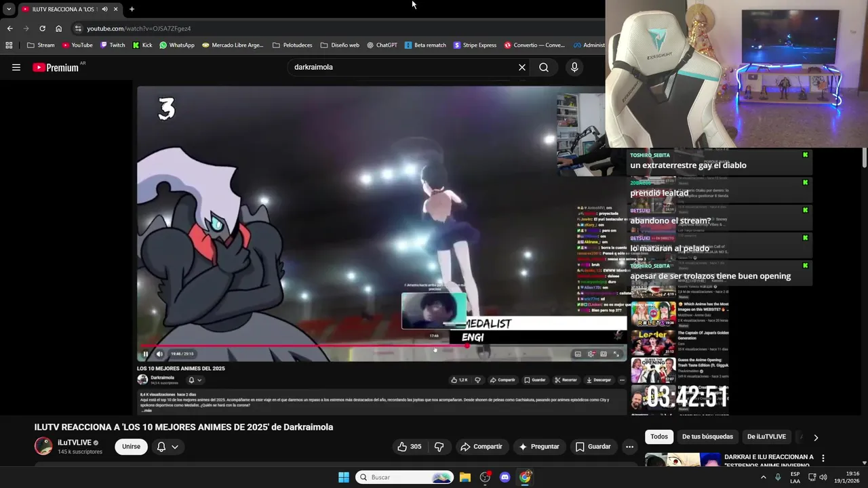This screenshot has width=868, height=488.
Task: Save the video with Guardar
Action: click(x=593, y=447)
